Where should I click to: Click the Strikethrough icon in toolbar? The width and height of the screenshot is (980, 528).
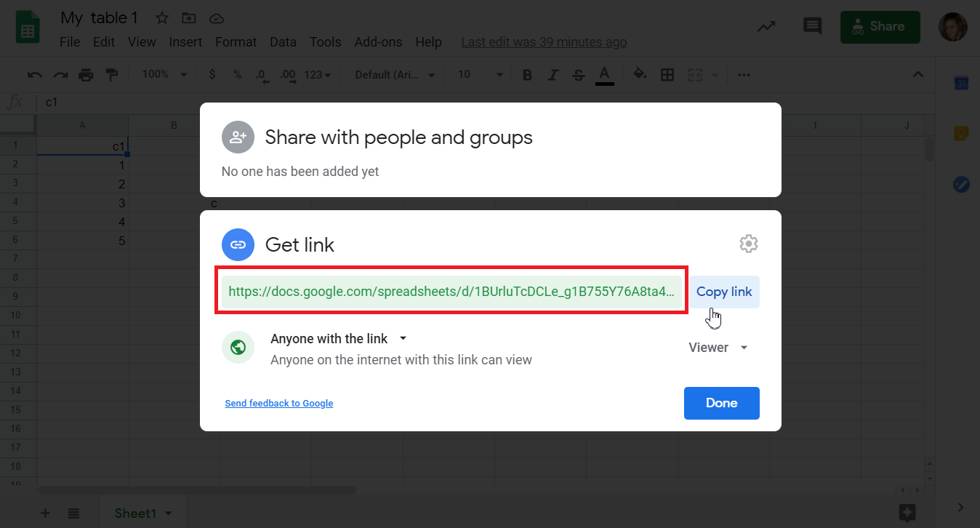point(578,75)
